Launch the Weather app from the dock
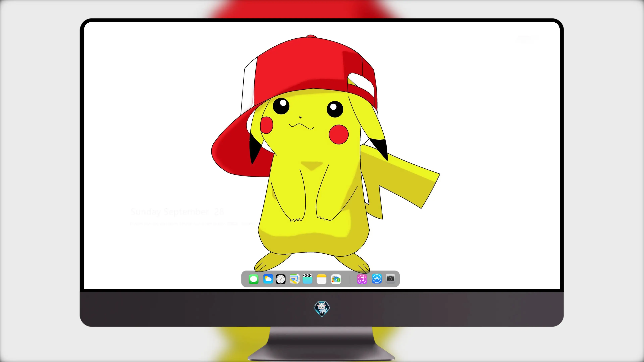The height and width of the screenshot is (362, 644). pyautogui.click(x=268, y=279)
